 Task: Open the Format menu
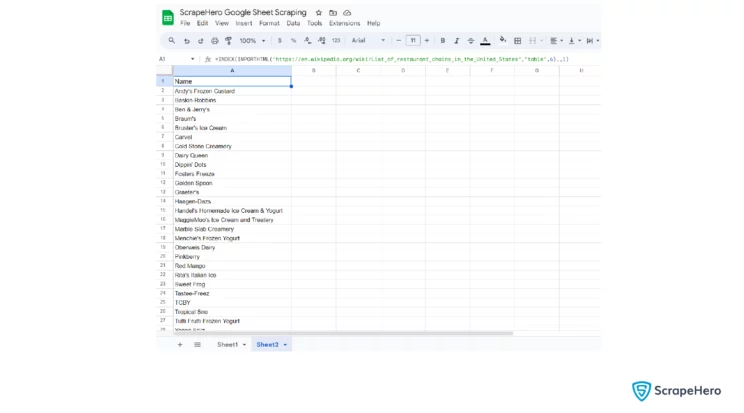[269, 23]
